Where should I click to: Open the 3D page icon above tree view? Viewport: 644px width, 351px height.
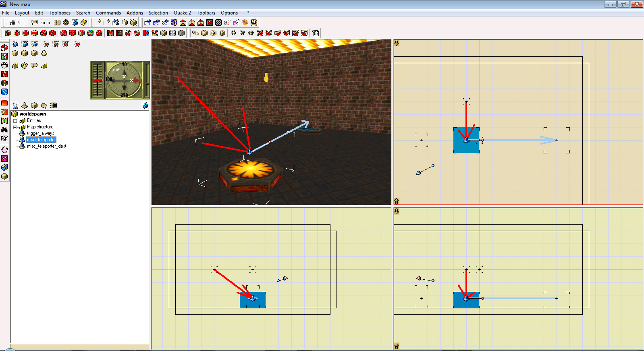coord(54,105)
